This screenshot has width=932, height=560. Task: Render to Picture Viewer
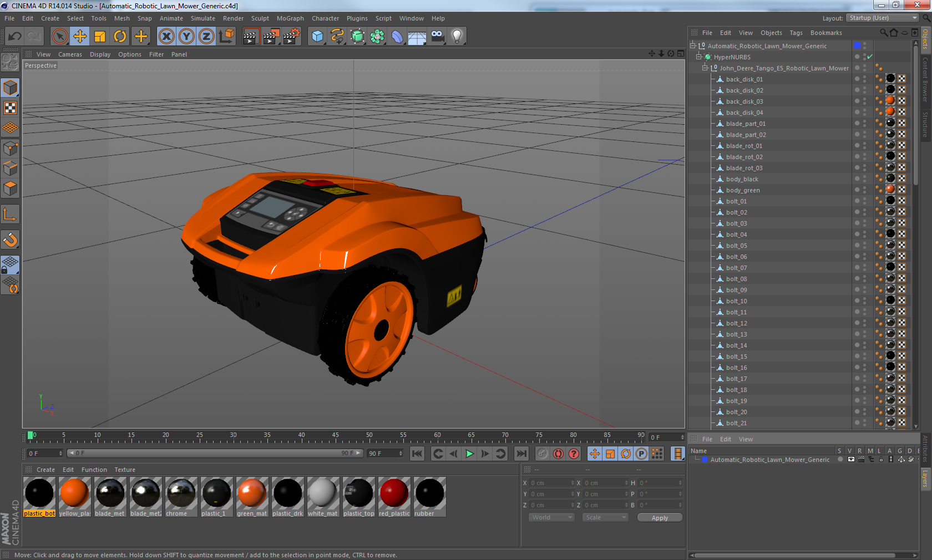[271, 37]
